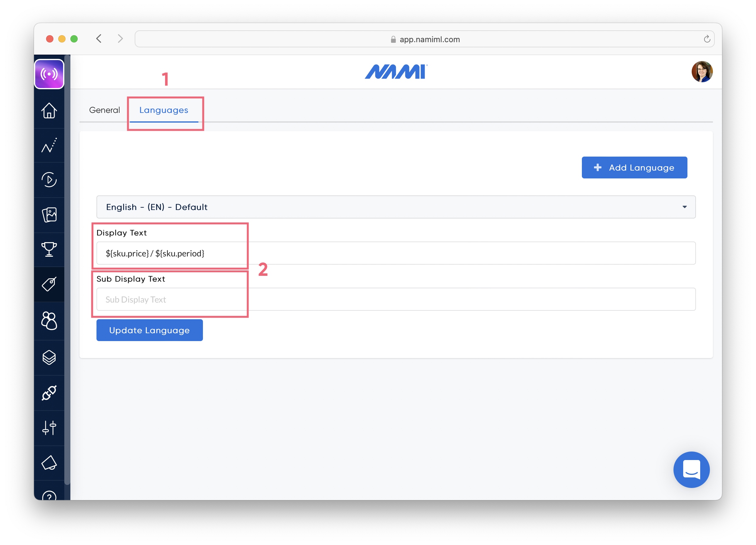Click the sliders settings icon
Viewport: 756px width, 545px height.
coord(49,428)
